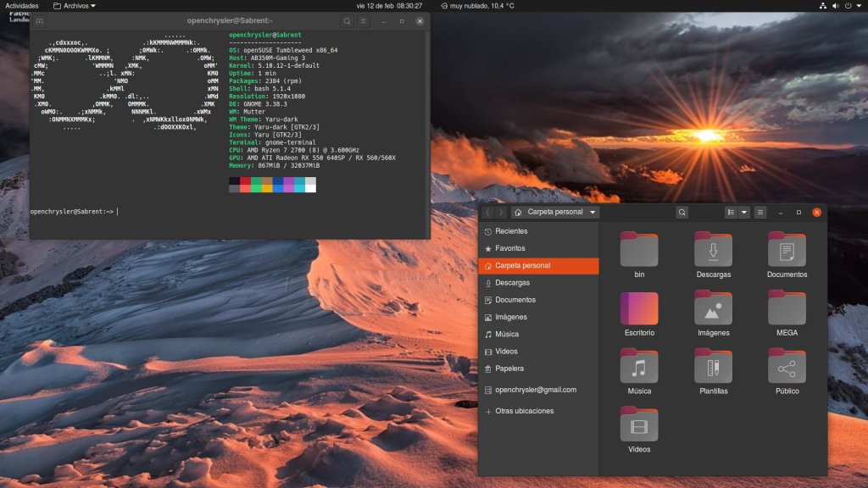Click the terminal search icon
The height and width of the screenshot is (488, 868).
(x=348, y=21)
